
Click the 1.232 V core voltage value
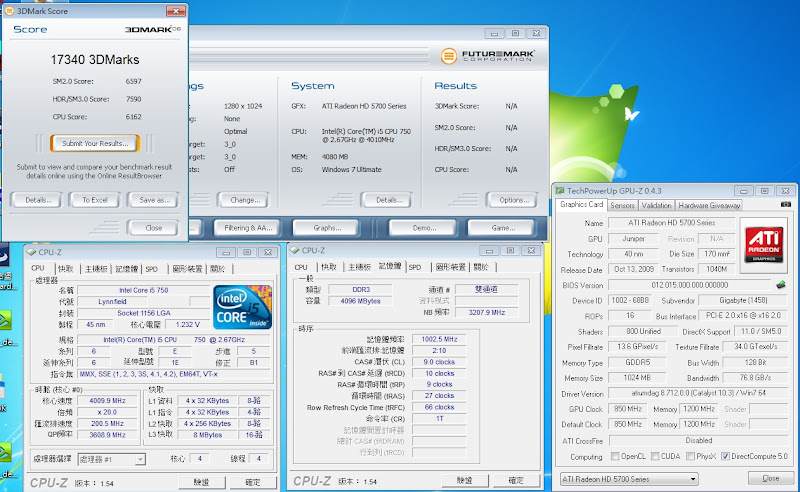(187, 325)
